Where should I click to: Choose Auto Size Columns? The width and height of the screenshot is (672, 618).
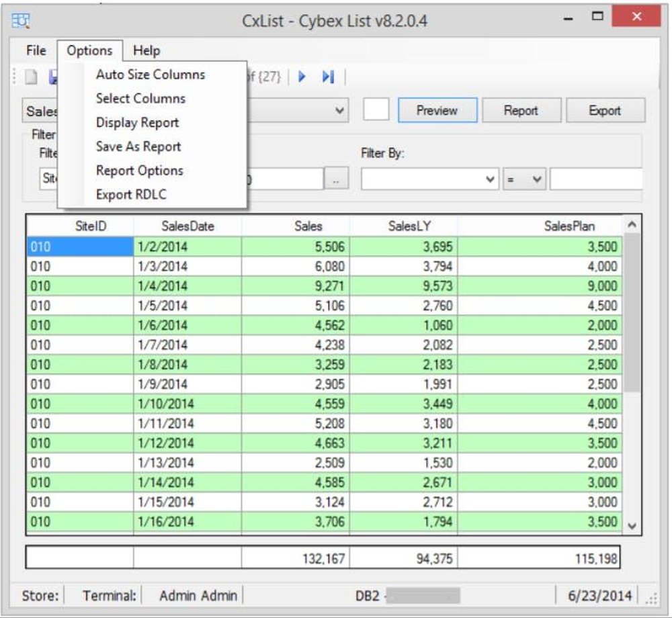point(151,75)
